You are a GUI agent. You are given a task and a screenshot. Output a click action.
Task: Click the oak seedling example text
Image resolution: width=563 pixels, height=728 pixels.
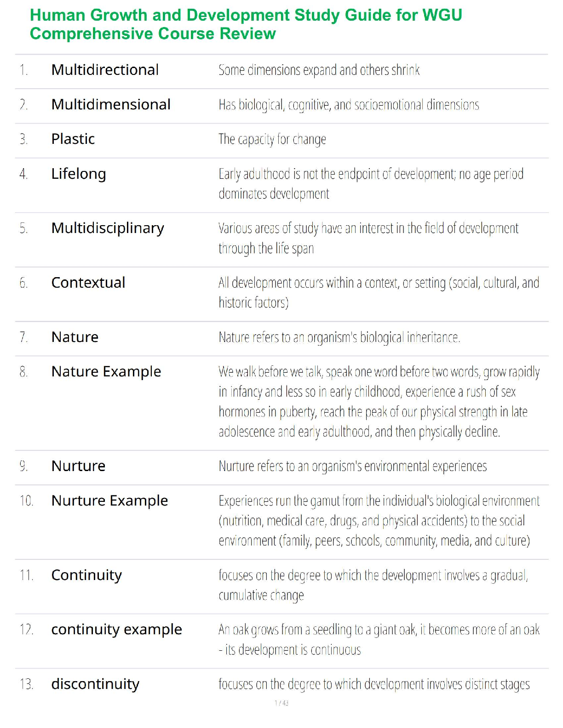(x=379, y=639)
